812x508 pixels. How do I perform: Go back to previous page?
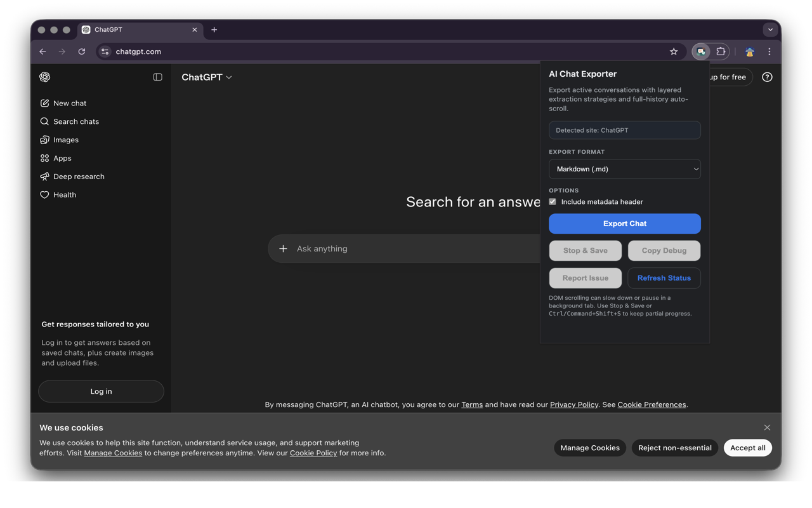(x=43, y=51)
